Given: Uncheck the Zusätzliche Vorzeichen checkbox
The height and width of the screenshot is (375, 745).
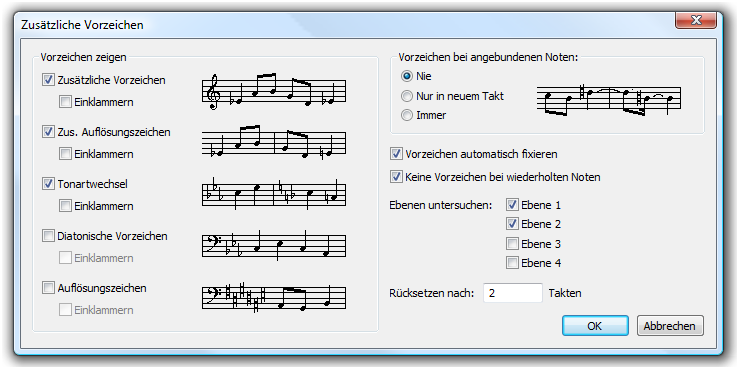Looking at the screenshot, I should 48,79.
